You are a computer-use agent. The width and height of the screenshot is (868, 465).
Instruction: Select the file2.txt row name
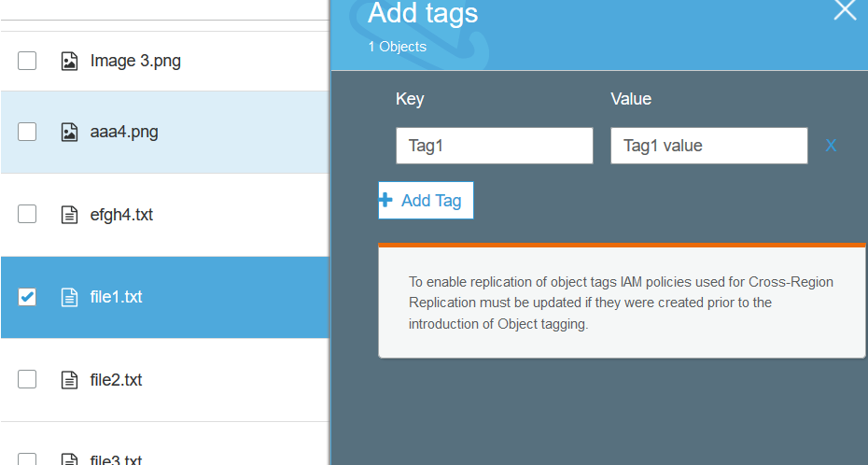point(116,380)
